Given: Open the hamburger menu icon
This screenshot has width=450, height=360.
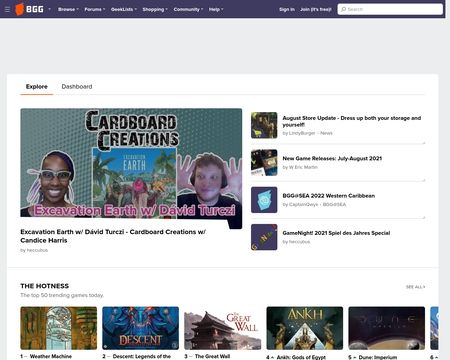Looking at the screenshot, I should tap(7, 9).
